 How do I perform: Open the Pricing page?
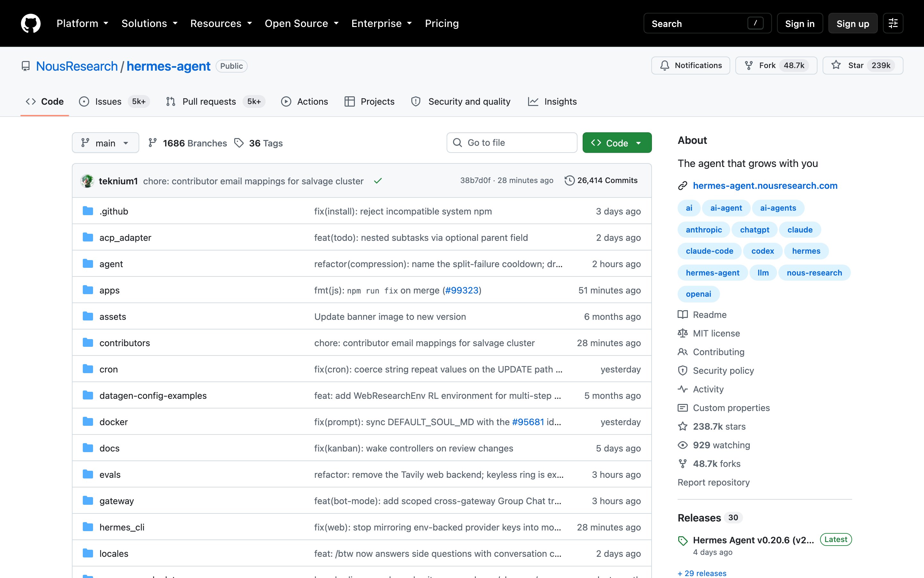pyautogui.click(x=442, y=23)
